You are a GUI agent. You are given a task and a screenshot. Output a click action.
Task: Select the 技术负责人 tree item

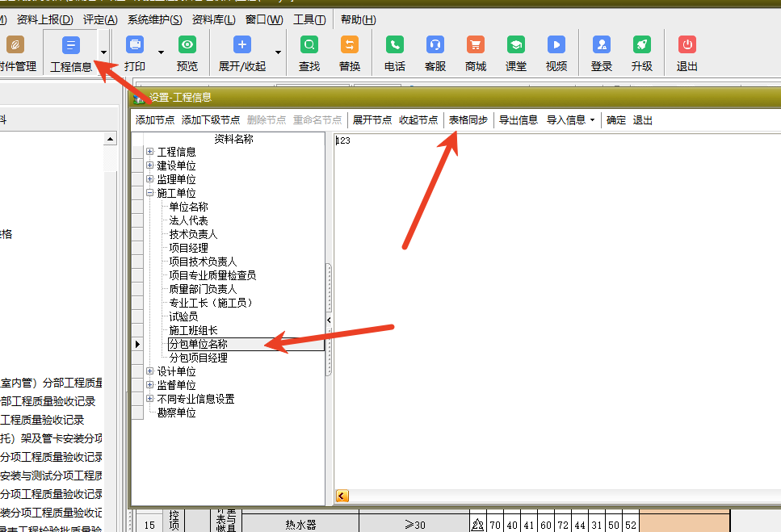(193, 234)
